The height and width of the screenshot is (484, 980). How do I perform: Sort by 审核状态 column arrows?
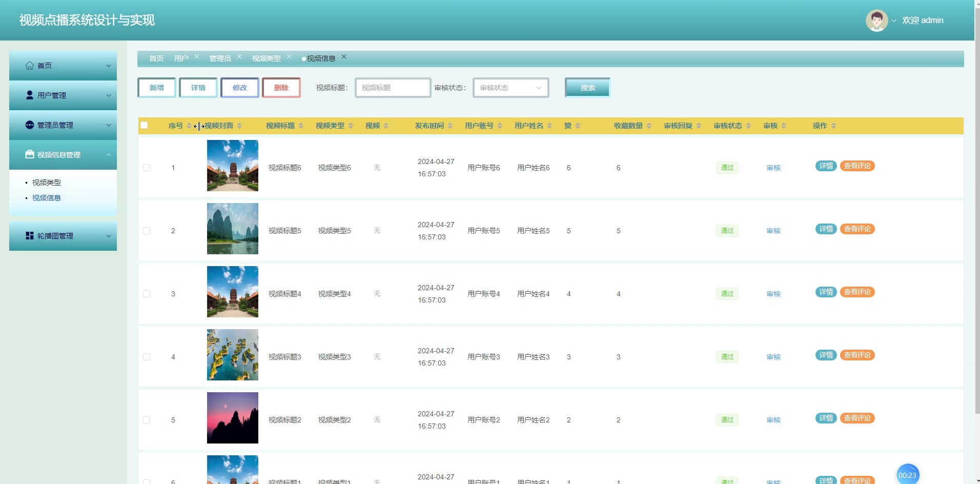pyautogui.click(x=748, y=126)
